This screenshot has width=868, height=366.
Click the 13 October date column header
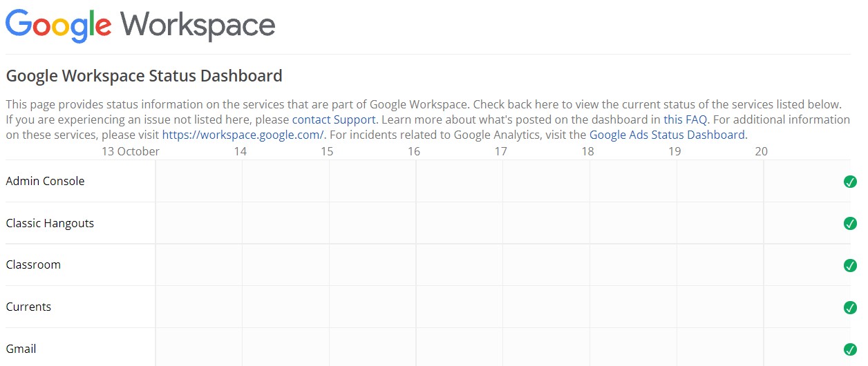coord(131,151)
